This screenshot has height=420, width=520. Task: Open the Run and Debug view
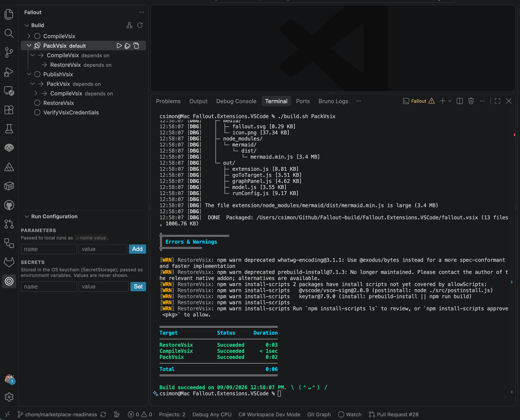click(9, 72)
